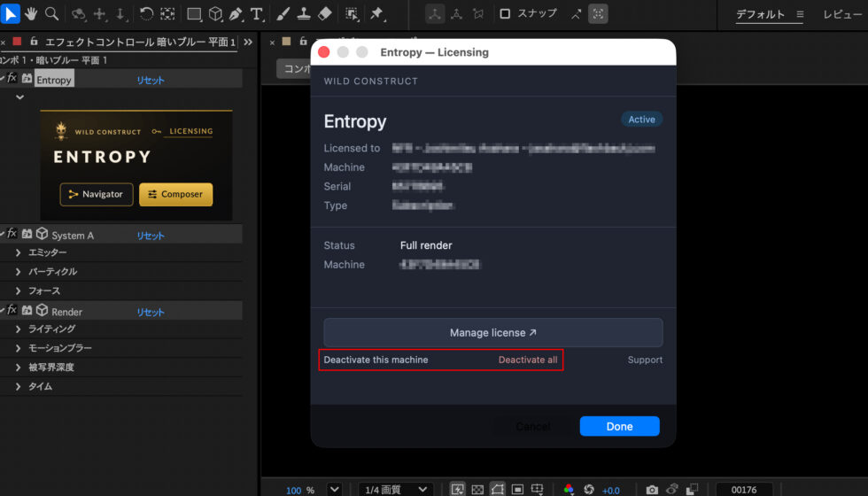The width and height of the screenshot is (868, 496).
Task: Show the last snapshot
Action: 672,489
